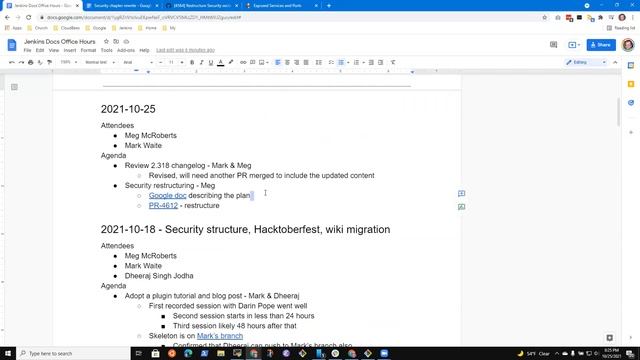This screenshot has height=360, width=640.
Task: Increase the font size
Action: point(182,62)
